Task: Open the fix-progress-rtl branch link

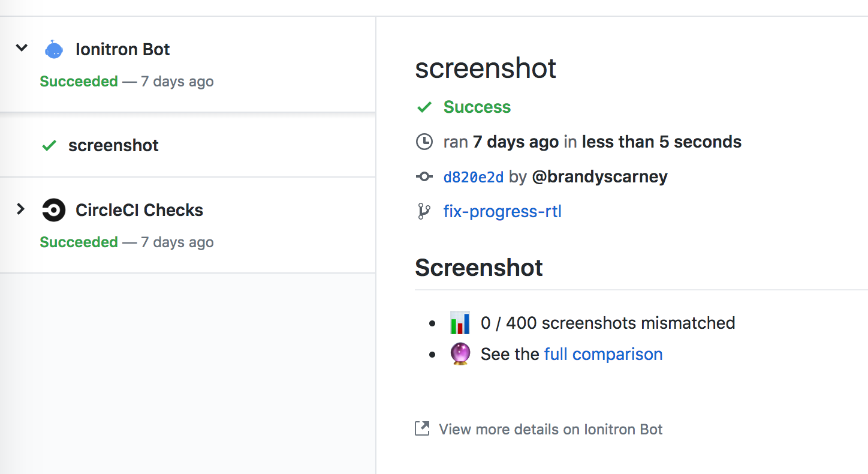Action: click(502, 211)
